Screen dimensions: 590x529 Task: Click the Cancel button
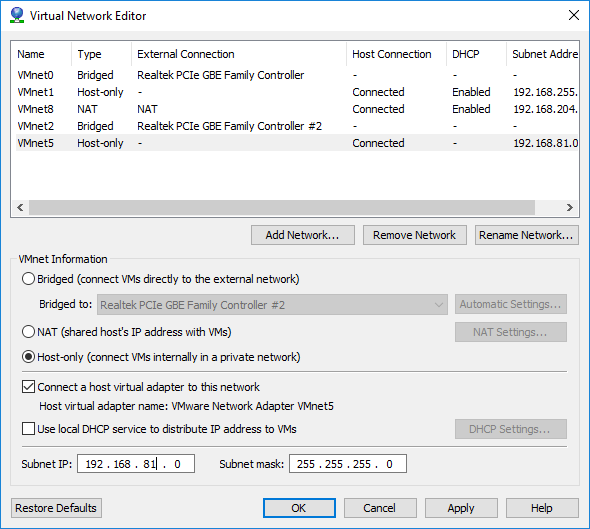click(380, 508)
